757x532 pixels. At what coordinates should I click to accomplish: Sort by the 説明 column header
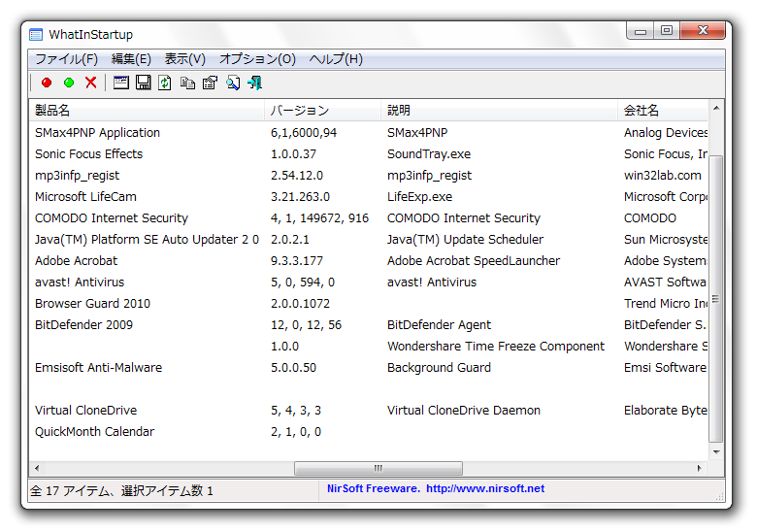pyautogui.click(x=499, y=111)
